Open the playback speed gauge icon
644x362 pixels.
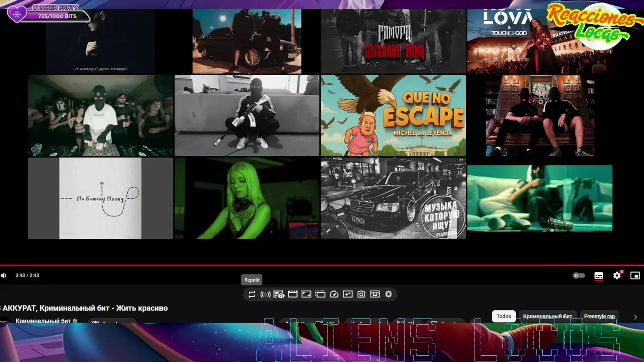(x=334, y=294)
